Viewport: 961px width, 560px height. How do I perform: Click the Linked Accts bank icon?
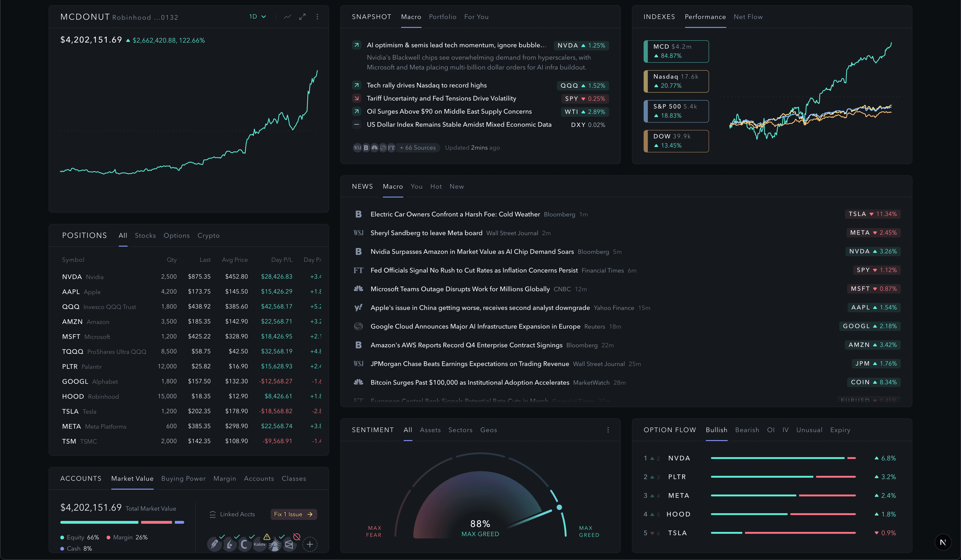coord(212,514)
